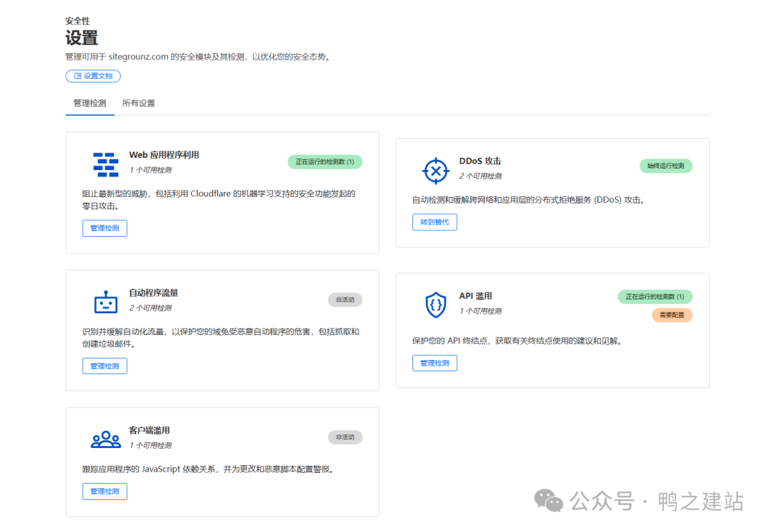This screenshot has height=532, width=768.
Task: Open 管理检测 for Web 应用程序利用
Action: tap(105, 228)
